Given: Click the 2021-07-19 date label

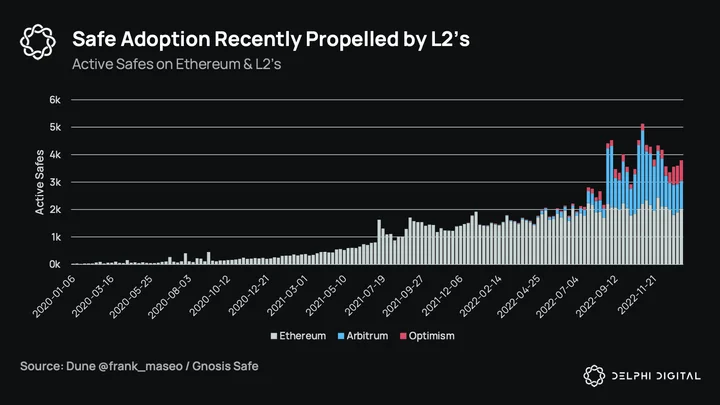Looking at the screenshot, I should [365, 297].
